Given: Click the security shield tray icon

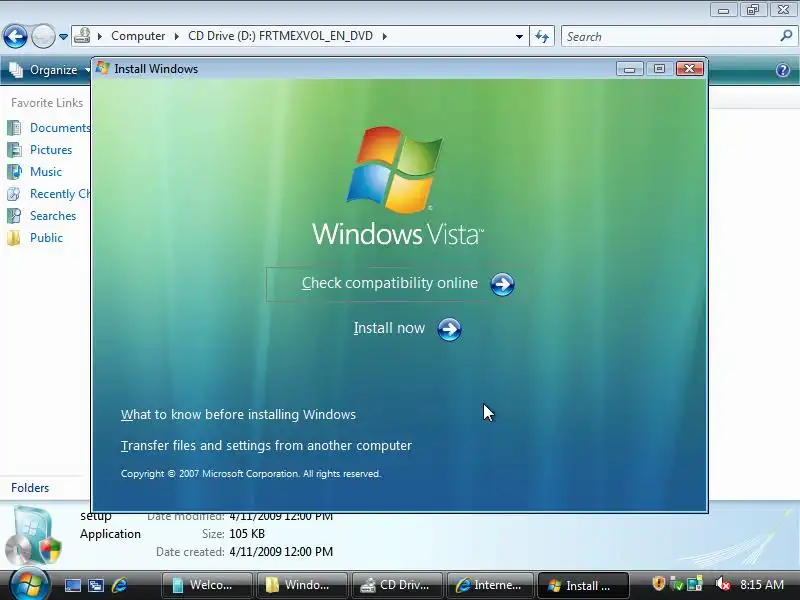Looking at the screenshot, I should [658, 584].
